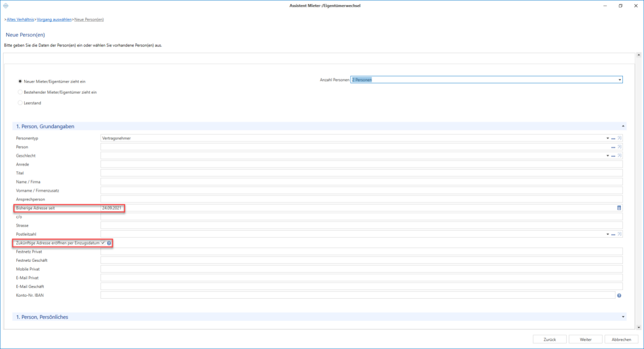The image size is (644, 349).
Task: Open the lookup dots in the Person row
Action: 613,147
